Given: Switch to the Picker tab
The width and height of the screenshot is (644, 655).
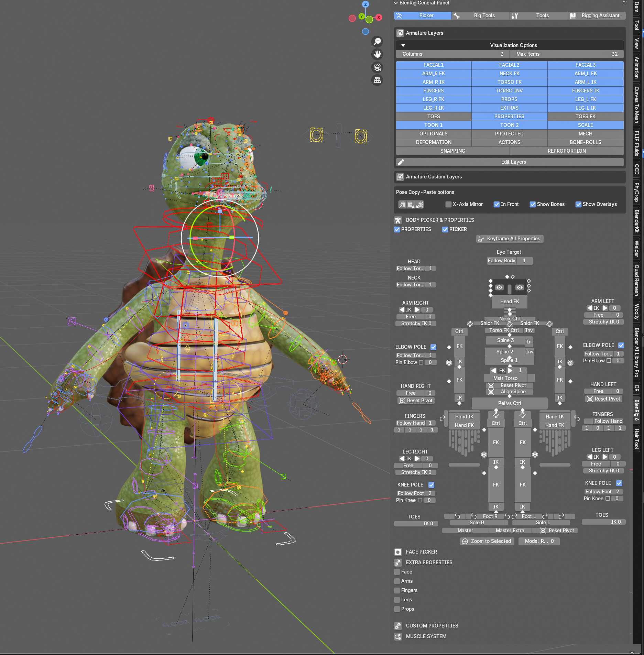Looking at the screenshot, I should pyautogui.click(x=423, y=15).
